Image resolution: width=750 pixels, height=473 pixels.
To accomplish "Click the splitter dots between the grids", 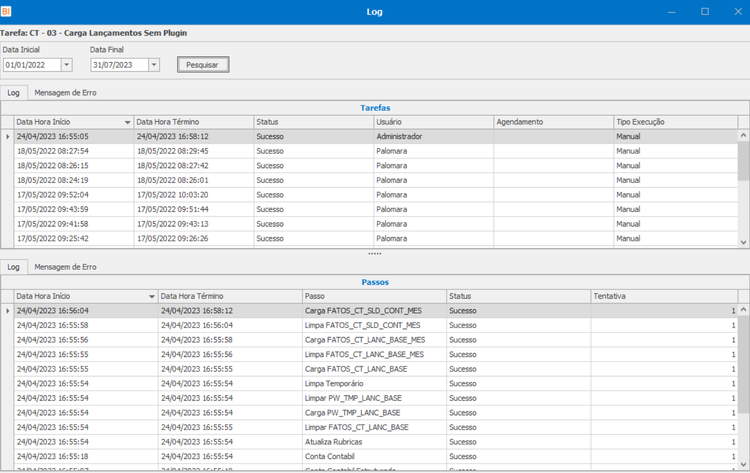I will pyautogui.click(x=375, y=253).
